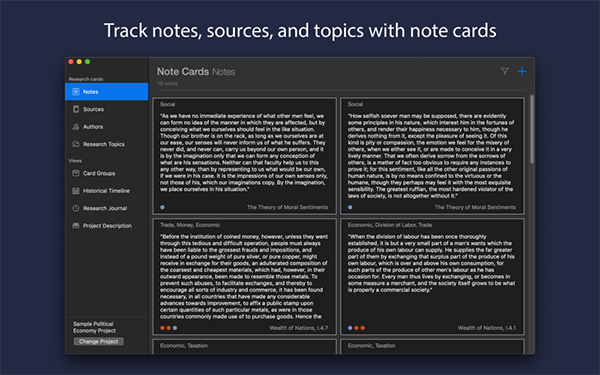This screenshot has height=375, width=600.
Task: Open Project Description icon
Action: pyautogui.click(x=76, y=226)
